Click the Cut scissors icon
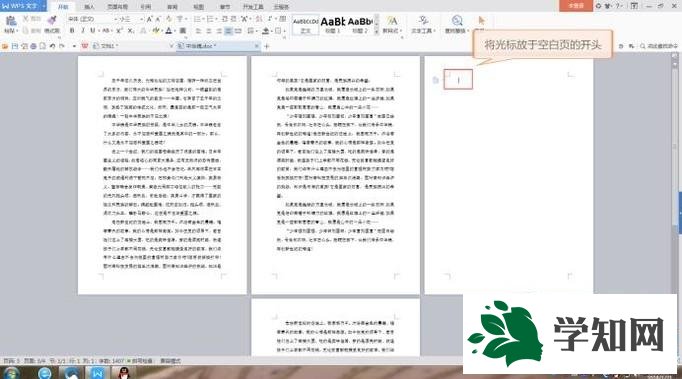Viewport: 682px width, 379px height. (x=26, y=19)
